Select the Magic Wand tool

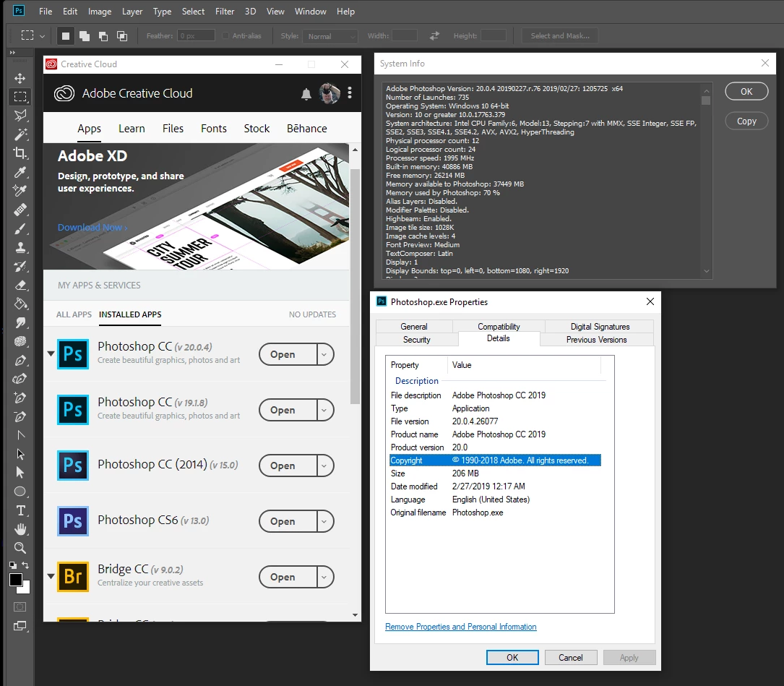coord(20,134)
